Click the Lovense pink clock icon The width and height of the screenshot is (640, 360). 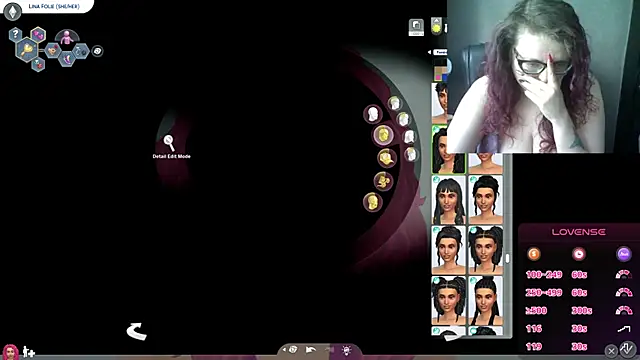(579, 254)
